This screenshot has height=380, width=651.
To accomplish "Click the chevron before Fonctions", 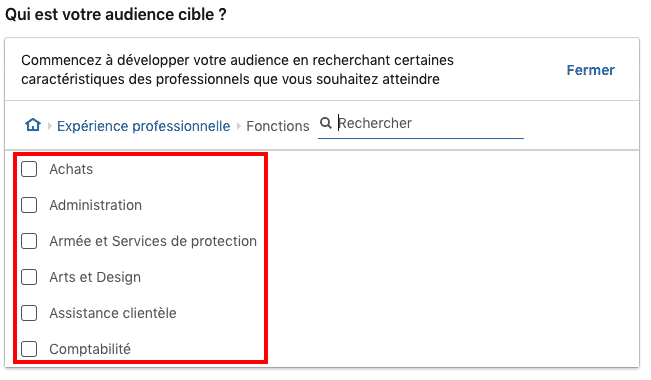I will point(239,126).
